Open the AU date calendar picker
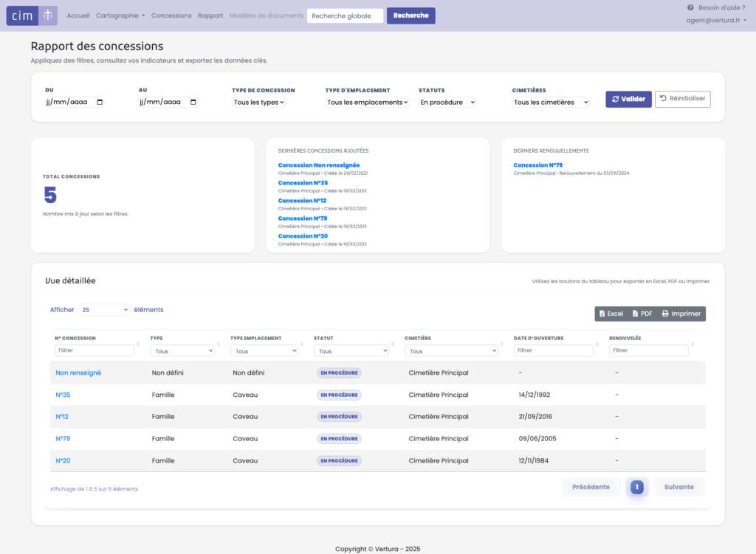 pos(193,103)
